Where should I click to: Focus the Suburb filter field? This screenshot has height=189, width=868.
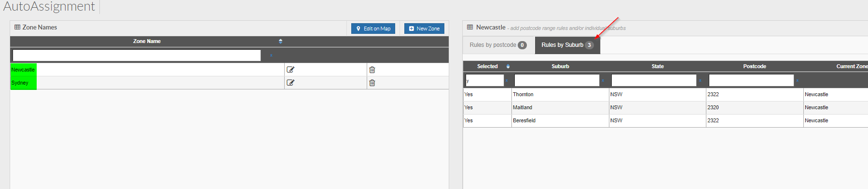557,80
